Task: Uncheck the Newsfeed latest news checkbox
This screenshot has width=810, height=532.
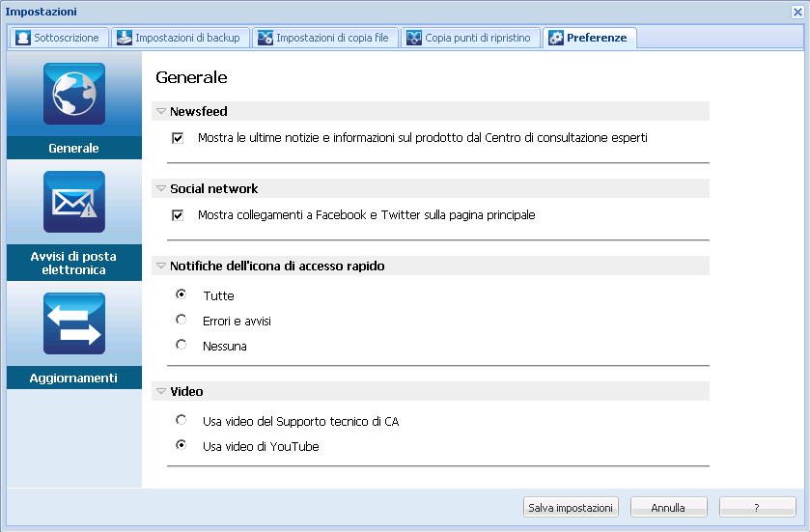Action: coord(178,138)
